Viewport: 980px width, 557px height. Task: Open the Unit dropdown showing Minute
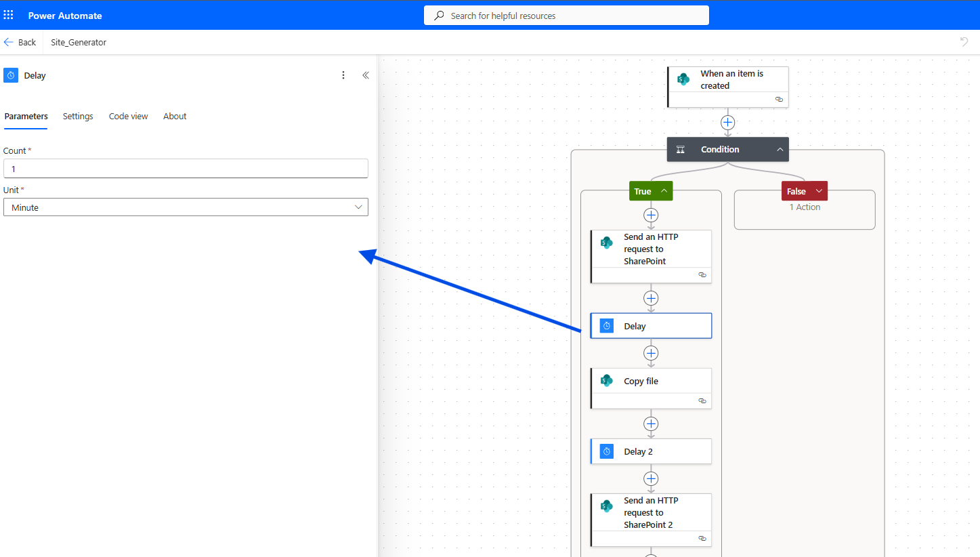click(x=186, y=207)
